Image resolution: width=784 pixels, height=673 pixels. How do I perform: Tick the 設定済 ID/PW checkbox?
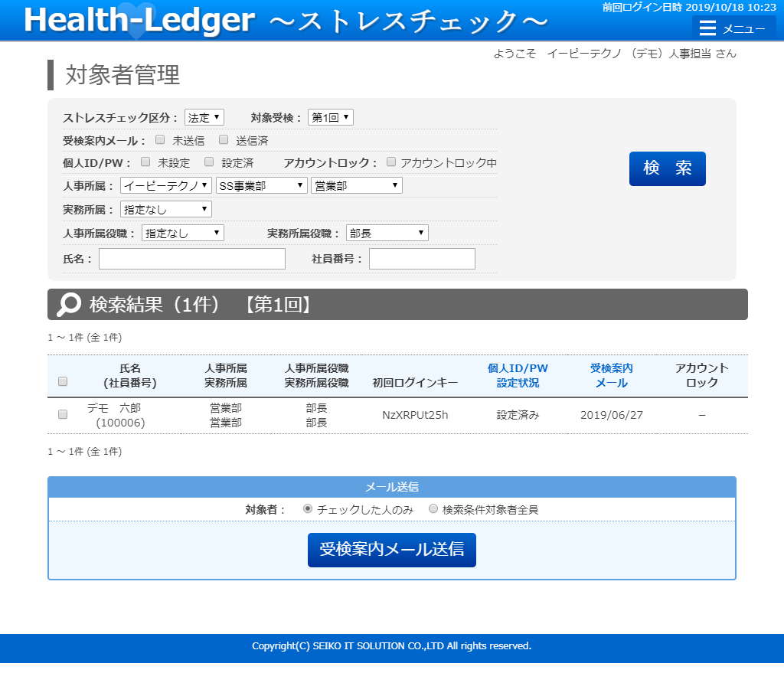[x=209, y=162]
